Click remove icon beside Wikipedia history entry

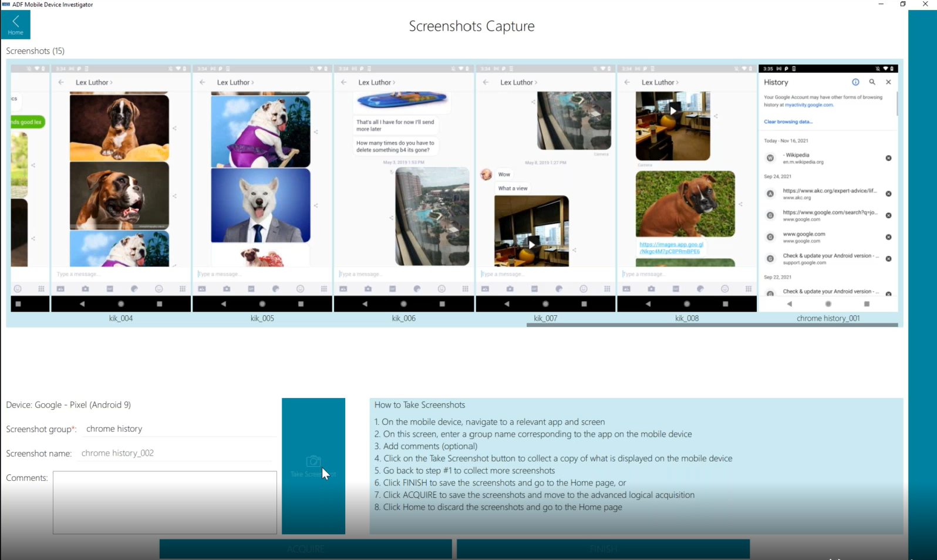pos(888,158)
